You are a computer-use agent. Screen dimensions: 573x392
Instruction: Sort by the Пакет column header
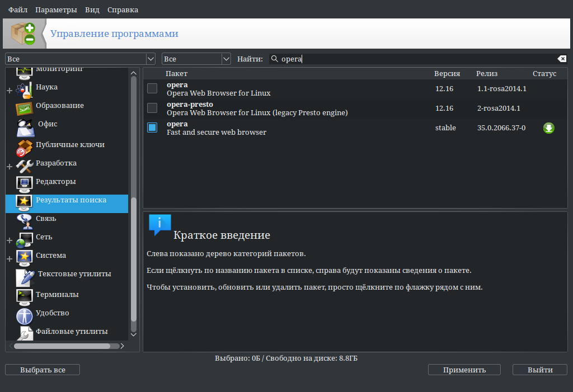point(176,73)
